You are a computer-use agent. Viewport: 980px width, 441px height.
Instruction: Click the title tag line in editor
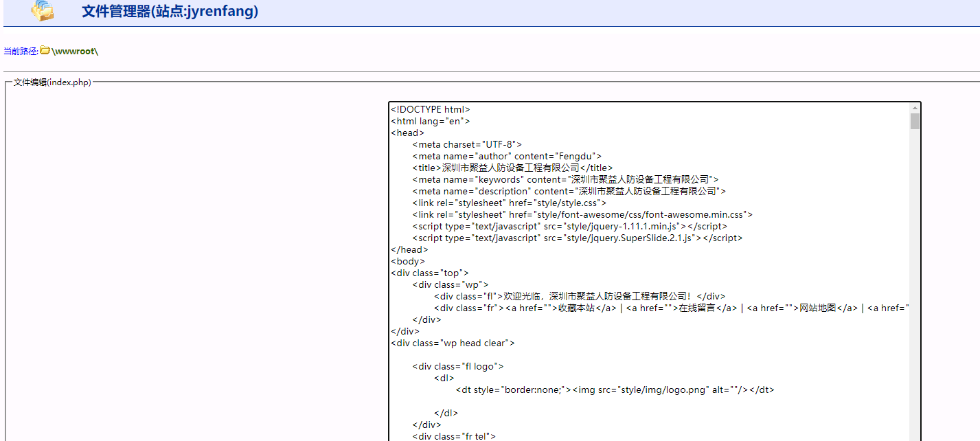click(512, 168)
